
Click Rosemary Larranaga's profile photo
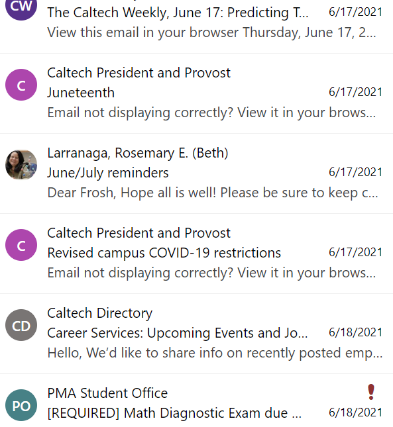coord(21,165)
